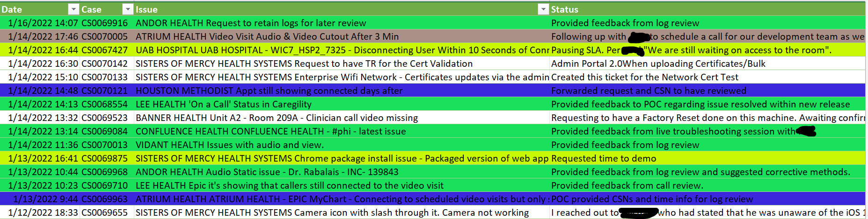868x219 pixels.
Task: Select status 'Provided feedback from call review.'
Action: coord(708,185)
